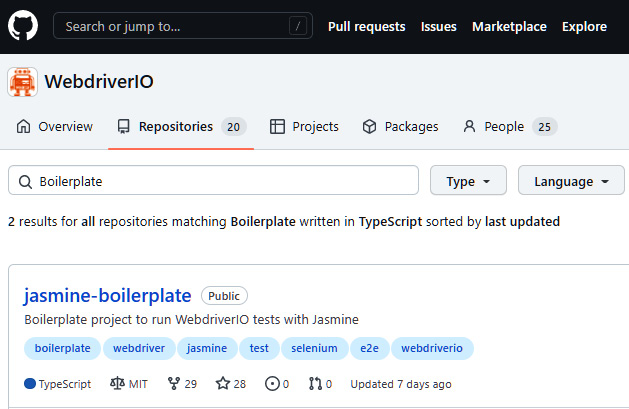
Task: Select the webdriverio topic tag
Action: (x=432, y=348)
